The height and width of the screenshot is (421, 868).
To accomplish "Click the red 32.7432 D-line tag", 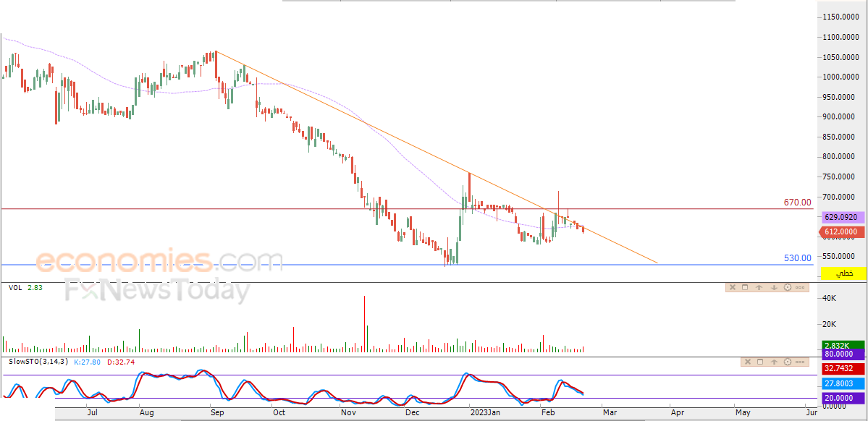I will (x=843, y=368).
